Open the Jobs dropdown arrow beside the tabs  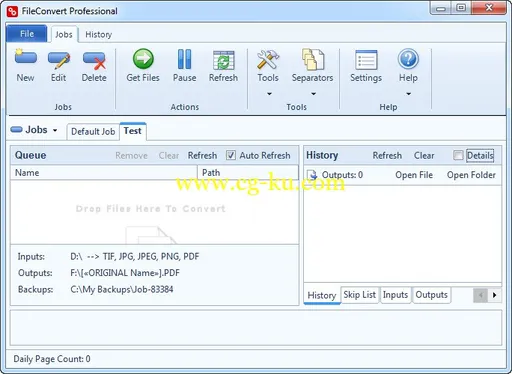click(55, 130)
